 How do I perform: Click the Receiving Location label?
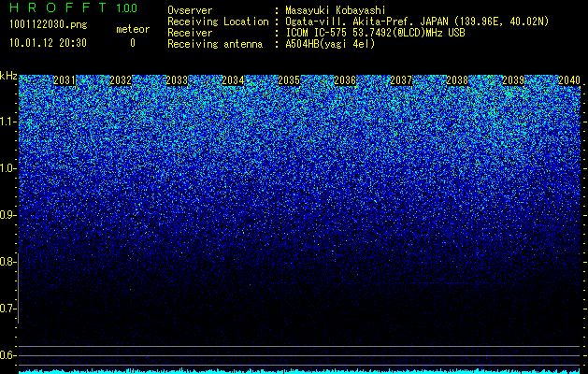tap(218, 22)
